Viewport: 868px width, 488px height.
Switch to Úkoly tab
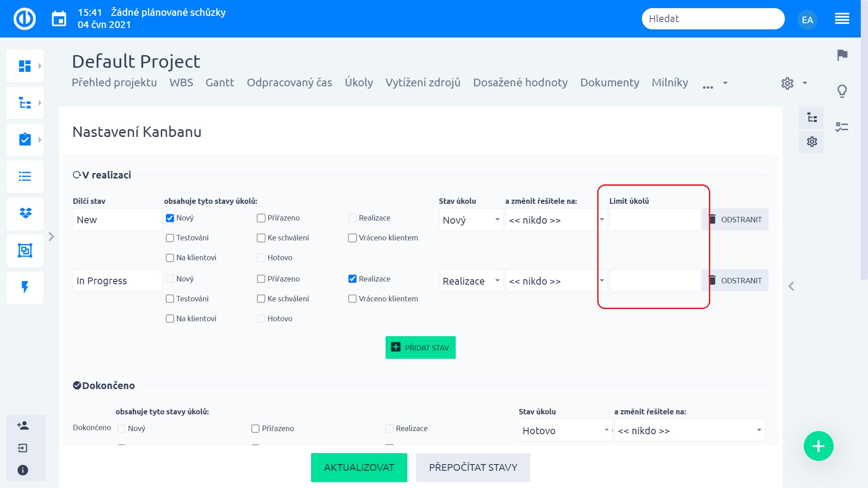[359, 83]
